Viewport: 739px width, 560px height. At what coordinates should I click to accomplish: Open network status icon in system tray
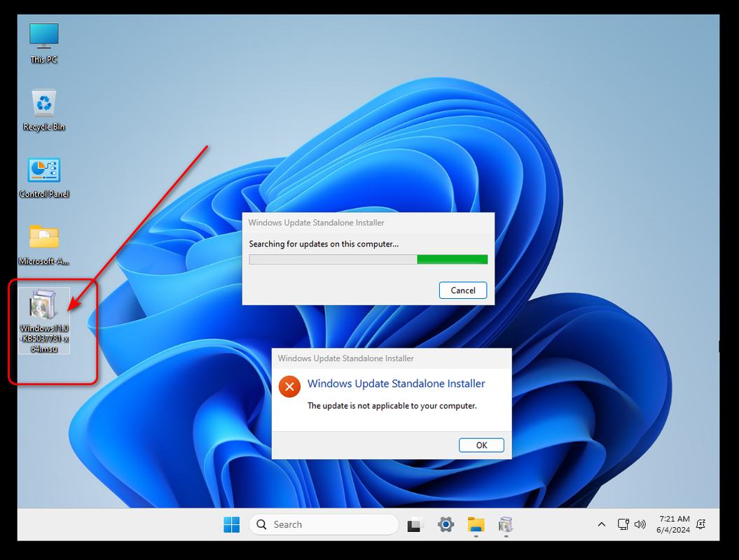coord(623,524)
